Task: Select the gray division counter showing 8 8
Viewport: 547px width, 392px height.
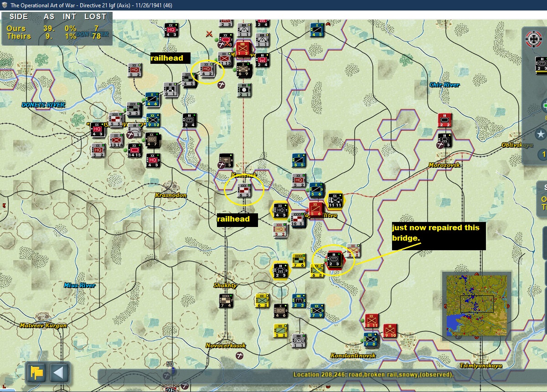Action: click(353, 250)
